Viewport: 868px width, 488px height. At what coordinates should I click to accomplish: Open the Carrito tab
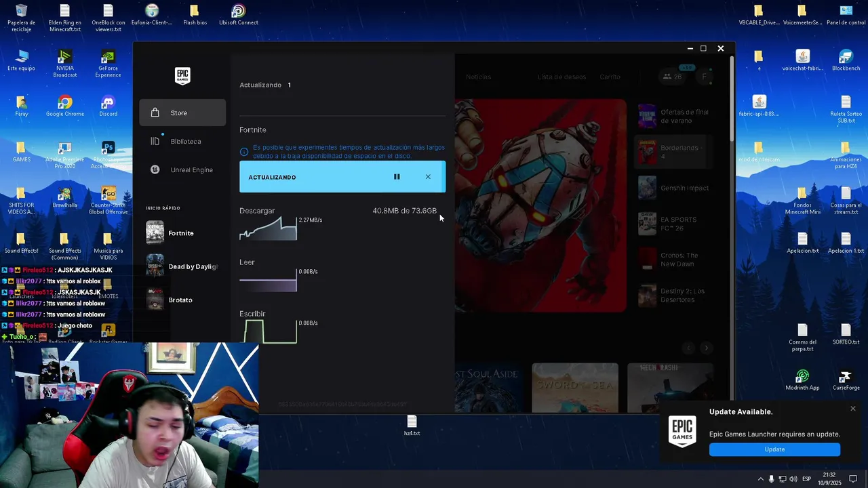[x=610, y=77]
